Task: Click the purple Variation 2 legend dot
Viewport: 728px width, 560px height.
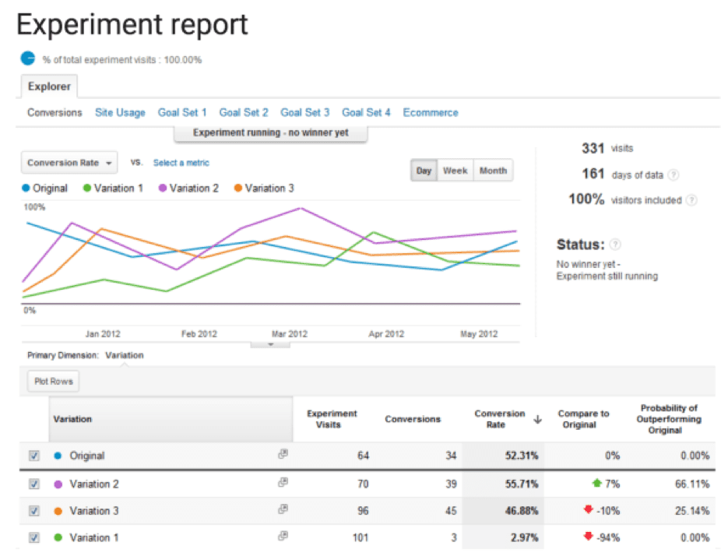Action: [164, 188]
